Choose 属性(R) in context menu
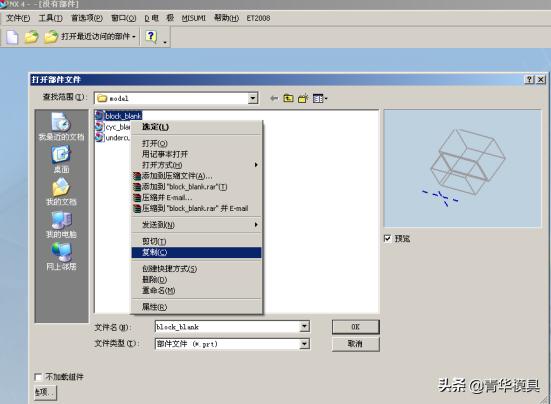The height and width of the screenshot is (404, 551). (x=197, y=307)
